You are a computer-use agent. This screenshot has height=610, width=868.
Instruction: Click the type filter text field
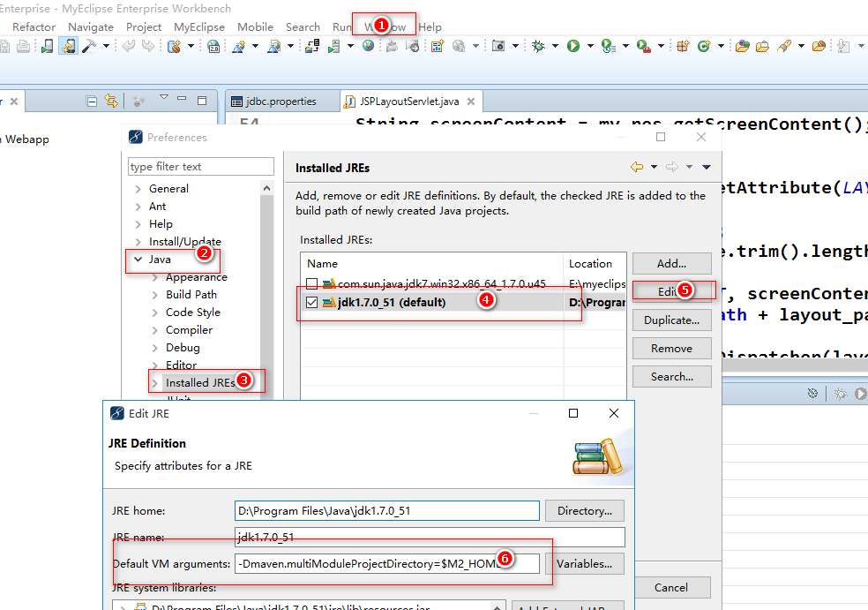pyautogui.click(x=201, y=167)
